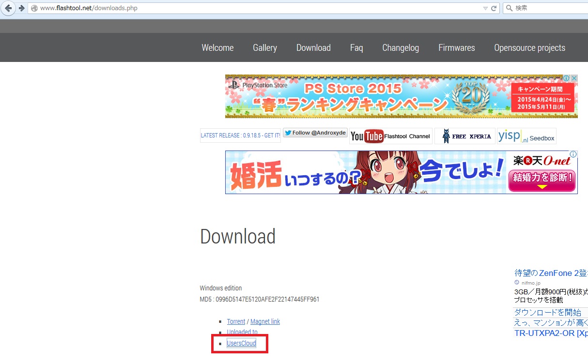
Task: Click the Windows edition label
Action: (221, 288)
